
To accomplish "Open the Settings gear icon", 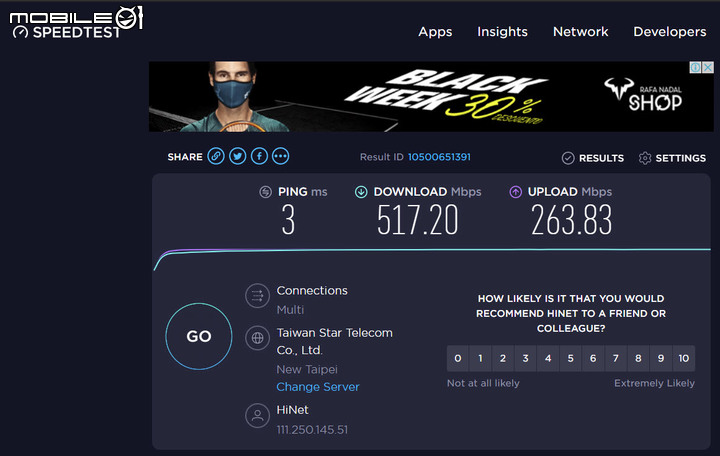I will click(x=645, y=158).
